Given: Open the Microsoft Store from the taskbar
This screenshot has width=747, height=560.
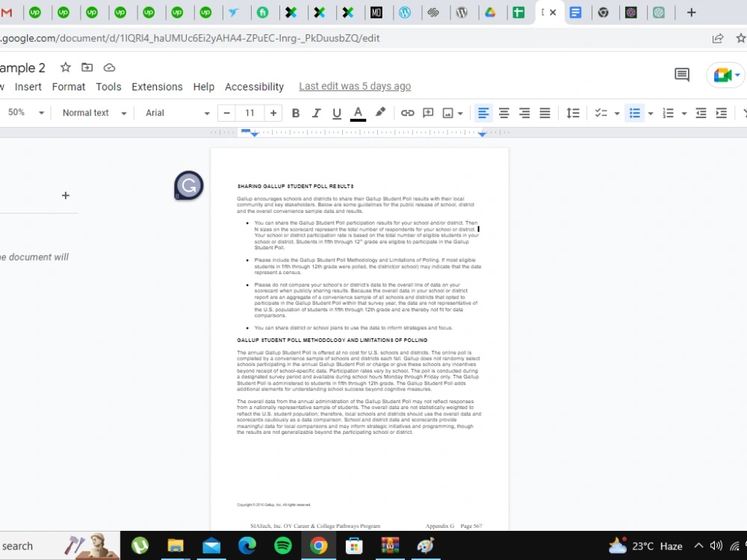Looking at the screenshot, I should 354,545.
